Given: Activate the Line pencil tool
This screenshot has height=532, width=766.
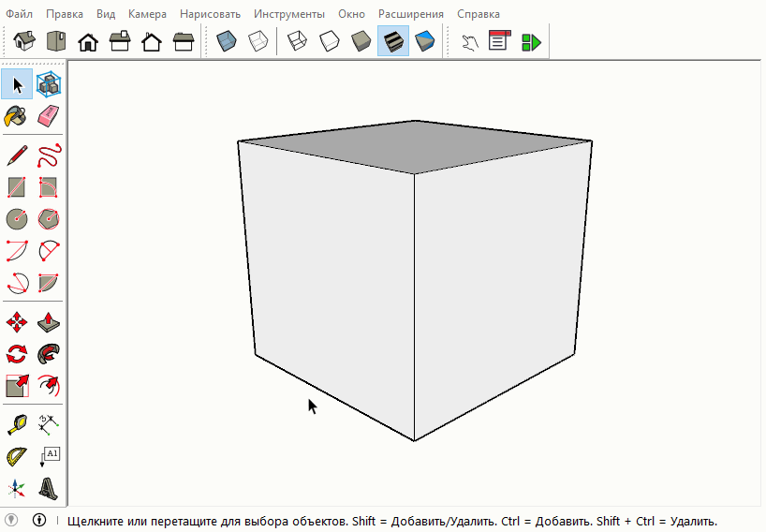Looking at the screenshot, I should (x=17, y=155).
